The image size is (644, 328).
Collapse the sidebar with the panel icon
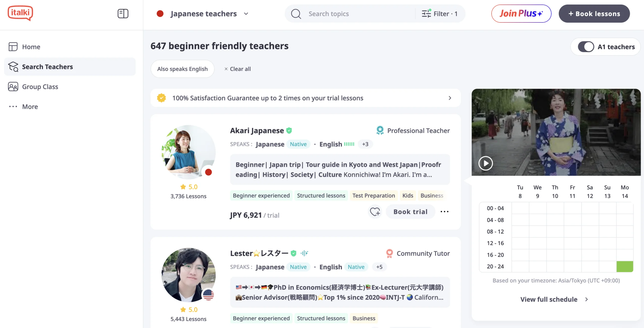123,14
